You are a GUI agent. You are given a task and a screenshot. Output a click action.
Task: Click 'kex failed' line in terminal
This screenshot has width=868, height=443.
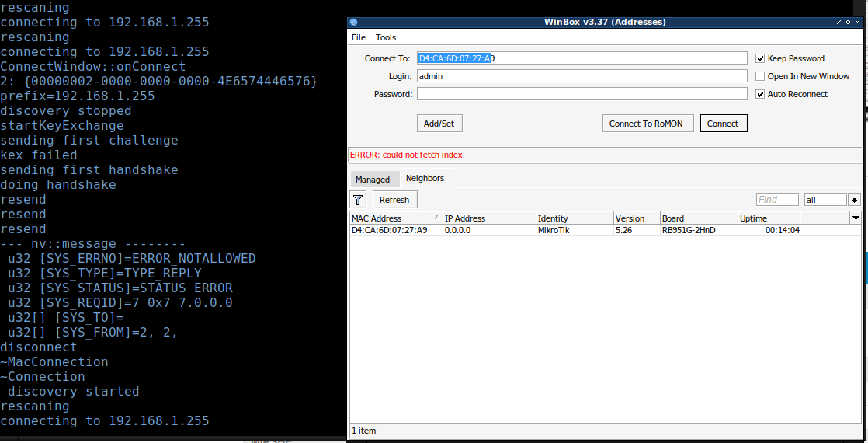click(39, 155)
